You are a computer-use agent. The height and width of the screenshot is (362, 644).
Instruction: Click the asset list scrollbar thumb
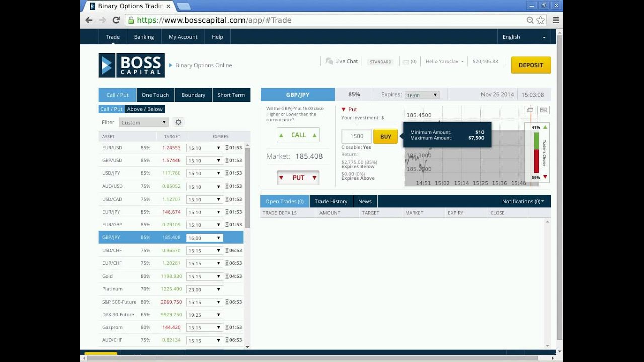[247, 189]
